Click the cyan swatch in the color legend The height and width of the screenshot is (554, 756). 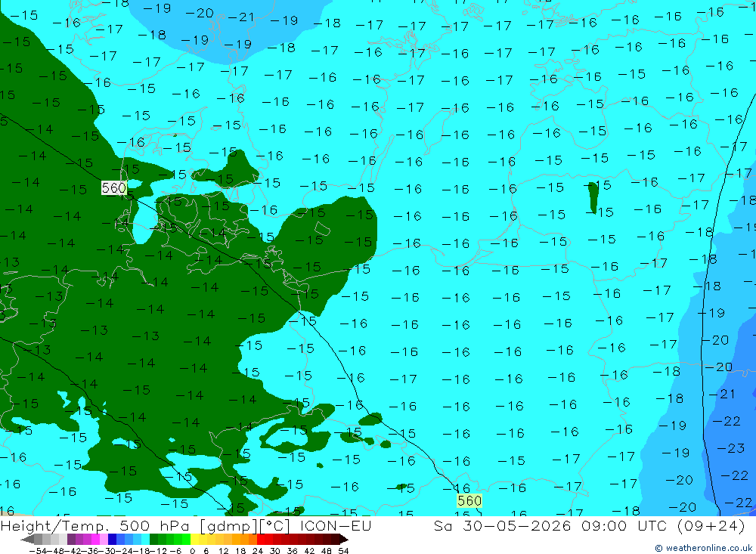[145, 539]
